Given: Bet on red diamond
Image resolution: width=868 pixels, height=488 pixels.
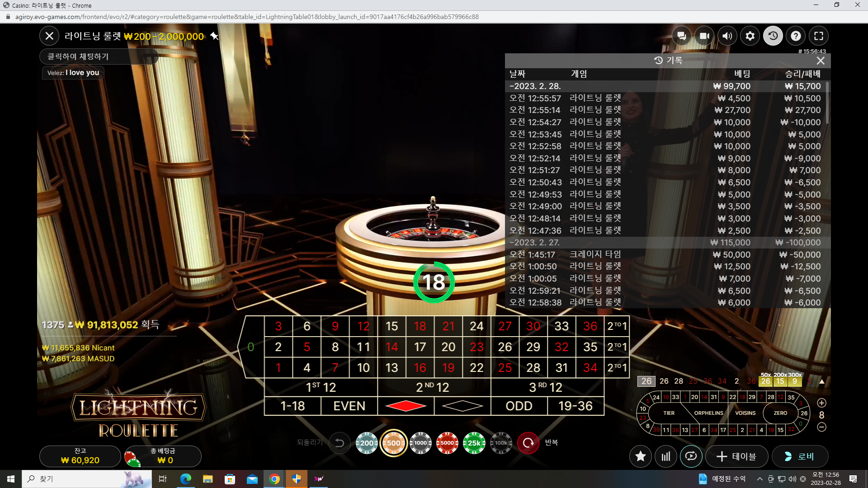Looking at the screenshot, I should tap(406, 406).
